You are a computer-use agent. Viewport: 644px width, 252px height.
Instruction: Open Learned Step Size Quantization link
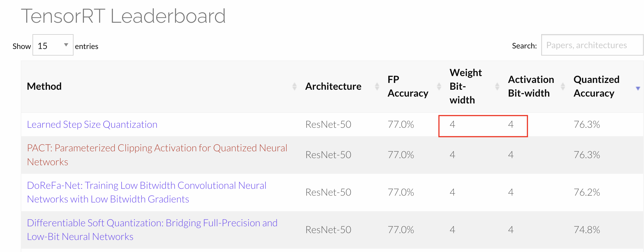(x=92, y=124)
